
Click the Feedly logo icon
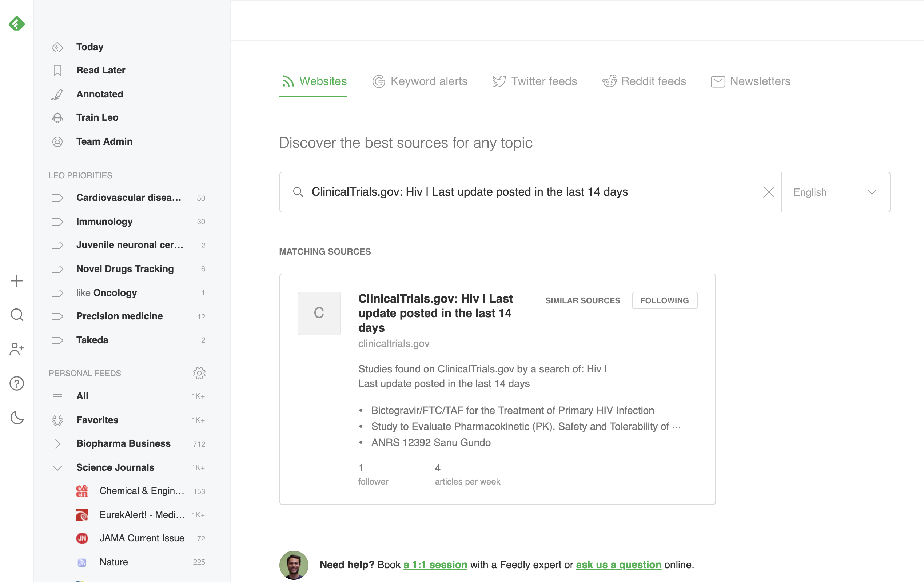pos(16,24)
